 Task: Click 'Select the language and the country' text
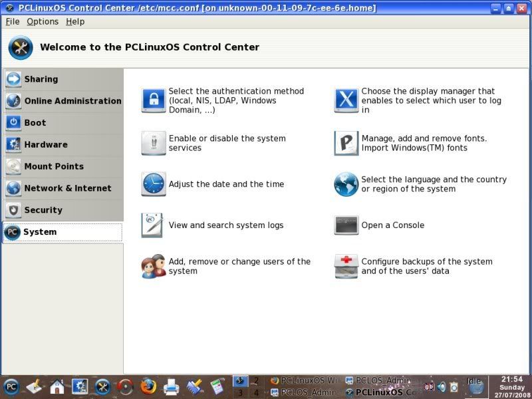434,184
